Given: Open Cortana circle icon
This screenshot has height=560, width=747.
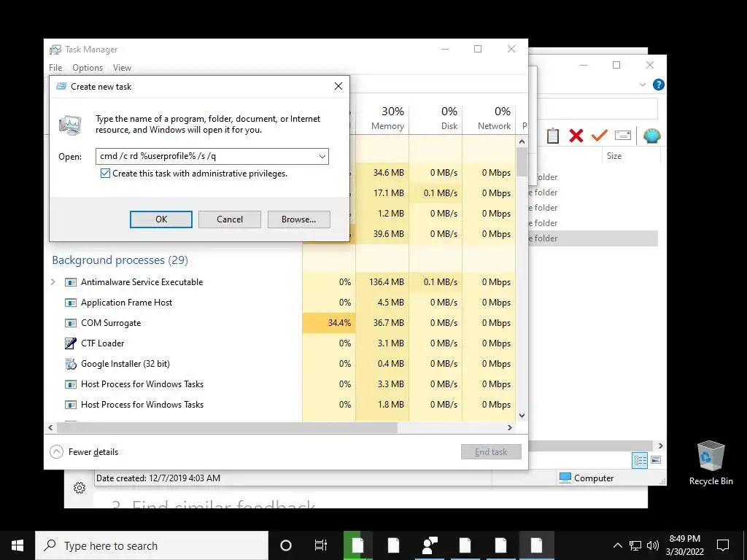Looking at the screenshot, I should click(286, 545).
